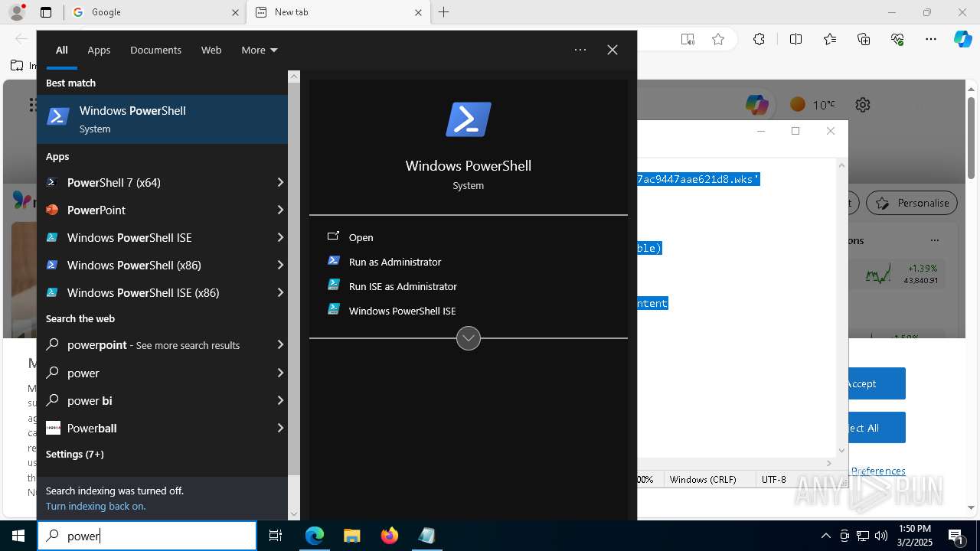Open Task View on taskbar
Image resolution: width=980 pixels, height=551 pixels.
tap(276, 536)
